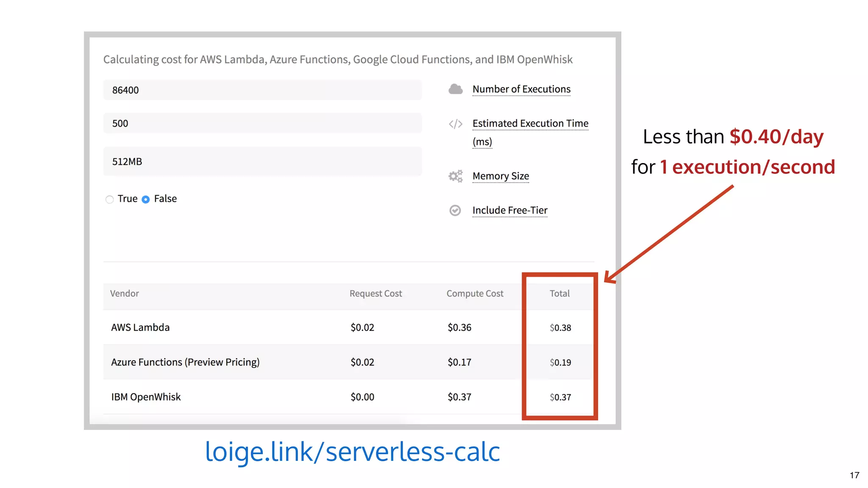
Task: Click the code brackets icon for Execution Time
Action: click(456, 124)
